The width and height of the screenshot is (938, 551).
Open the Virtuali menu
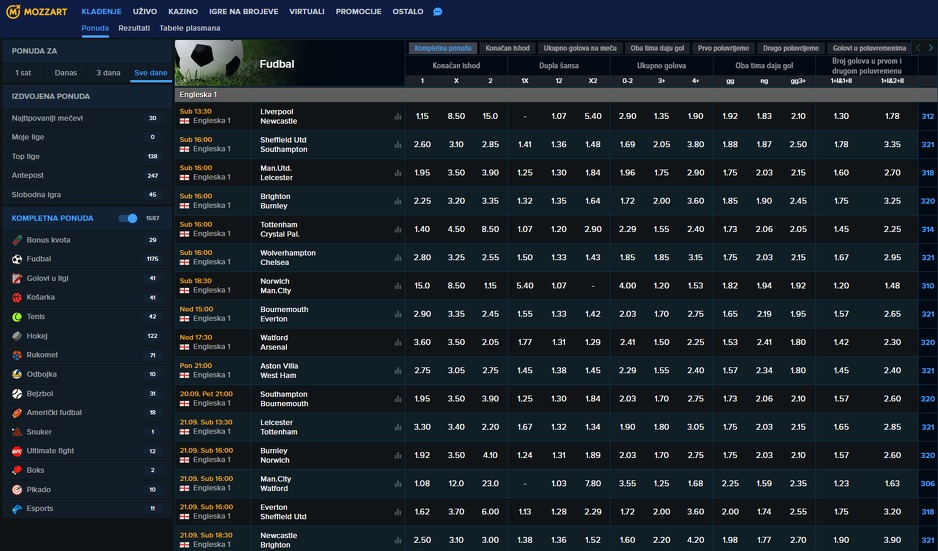(307, 11)
